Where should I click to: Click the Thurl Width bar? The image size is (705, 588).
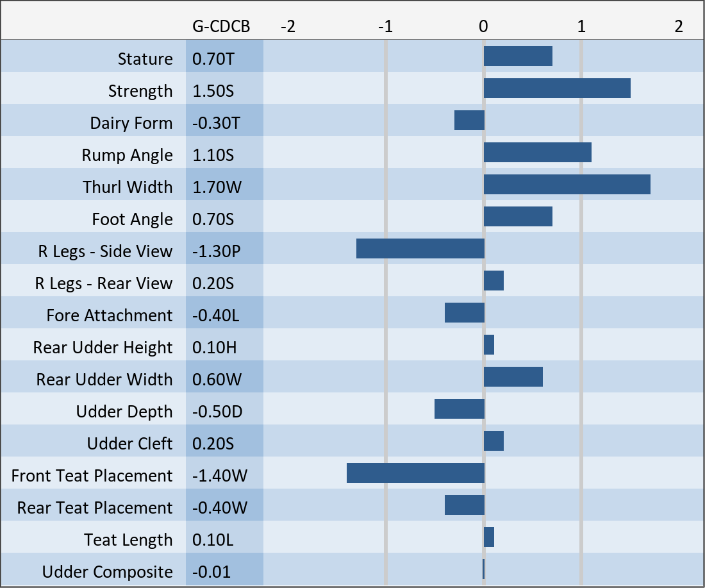coord(567,185)
